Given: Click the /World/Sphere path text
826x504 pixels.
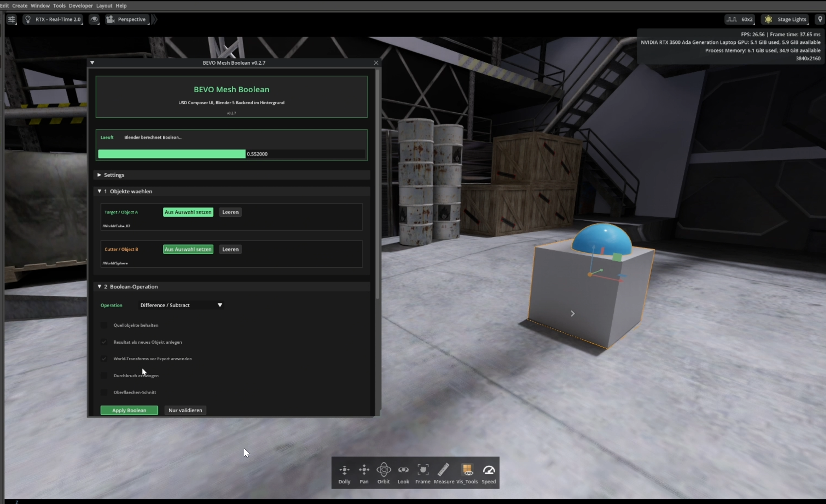Looking at the screenshot, I should (115, 263).
